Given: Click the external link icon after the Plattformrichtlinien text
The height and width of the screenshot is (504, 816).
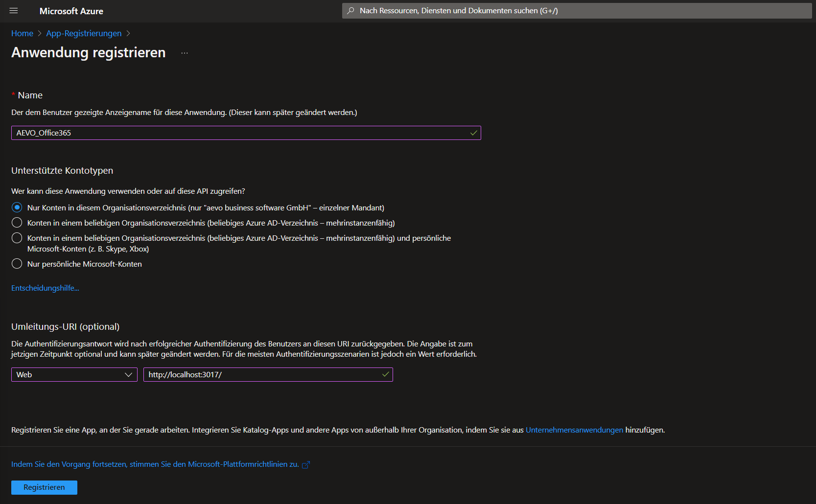Looking at the screenshot, I should [306, 464].
